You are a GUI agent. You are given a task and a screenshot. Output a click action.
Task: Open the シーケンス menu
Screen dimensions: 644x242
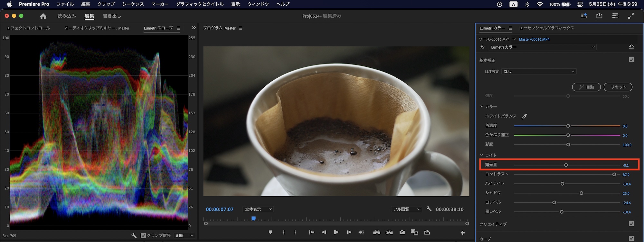[x=133, y=4]
